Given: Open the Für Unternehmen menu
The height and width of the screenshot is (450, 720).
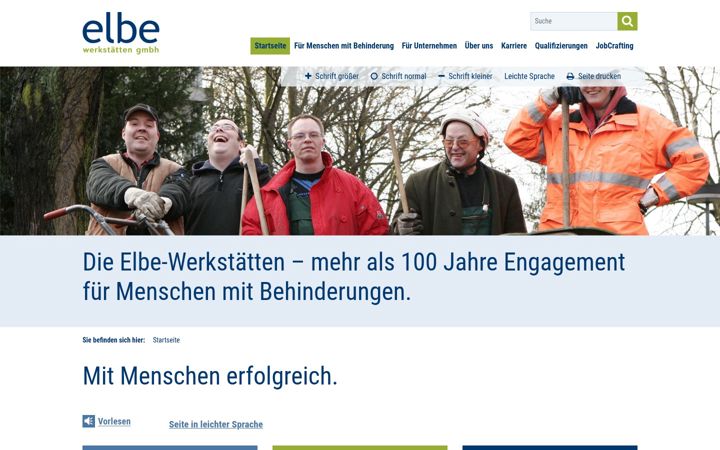Looking at the screenshot, I should click(x=429, y=46).
